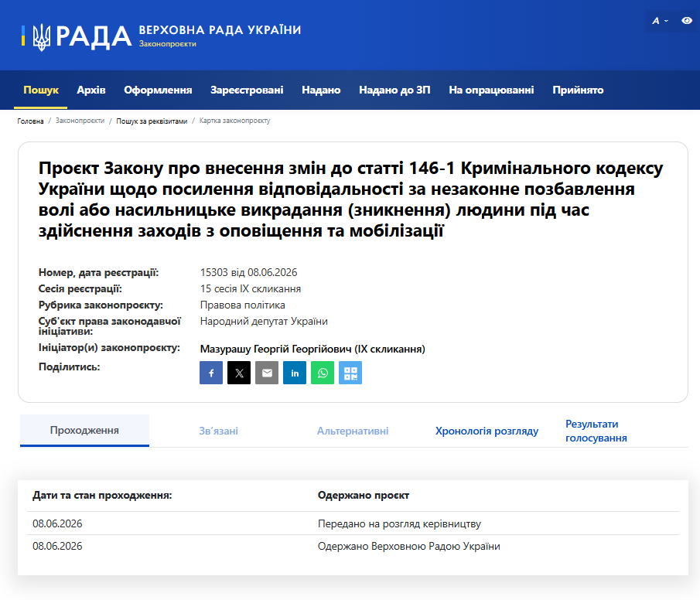Open the Пошук menu item
The width and height of the screenshot is (700, 600).
coord(41,90)
